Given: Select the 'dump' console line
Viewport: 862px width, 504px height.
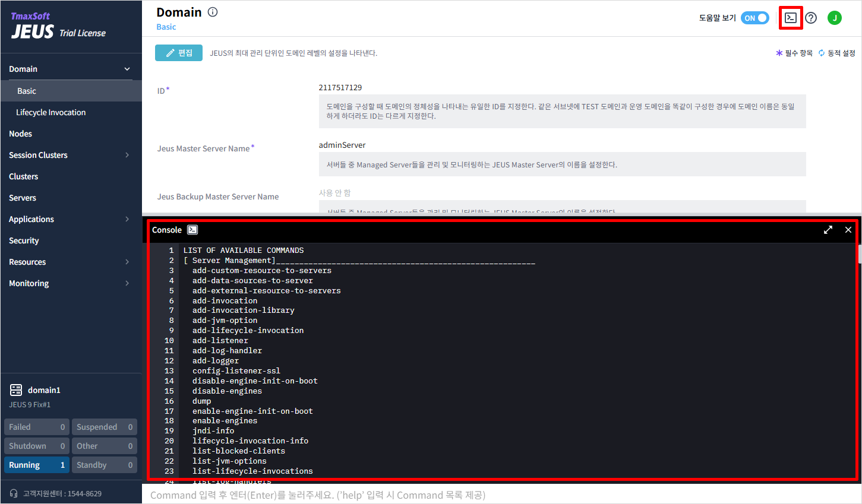Looking at the screenshot, I should pyautogui.click(x=201, y=401).
